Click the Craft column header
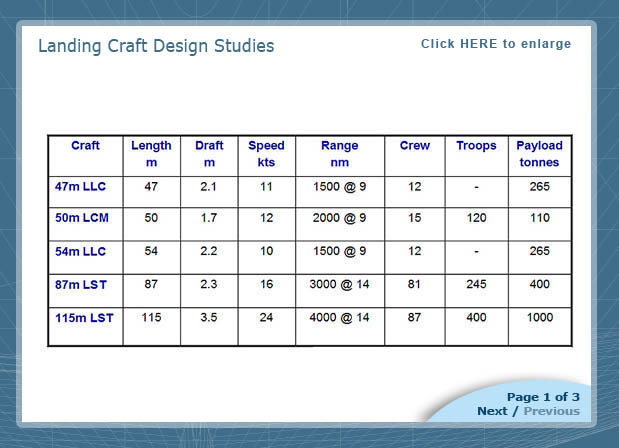This screenshot has width=619, height=448. coord(85,146)
